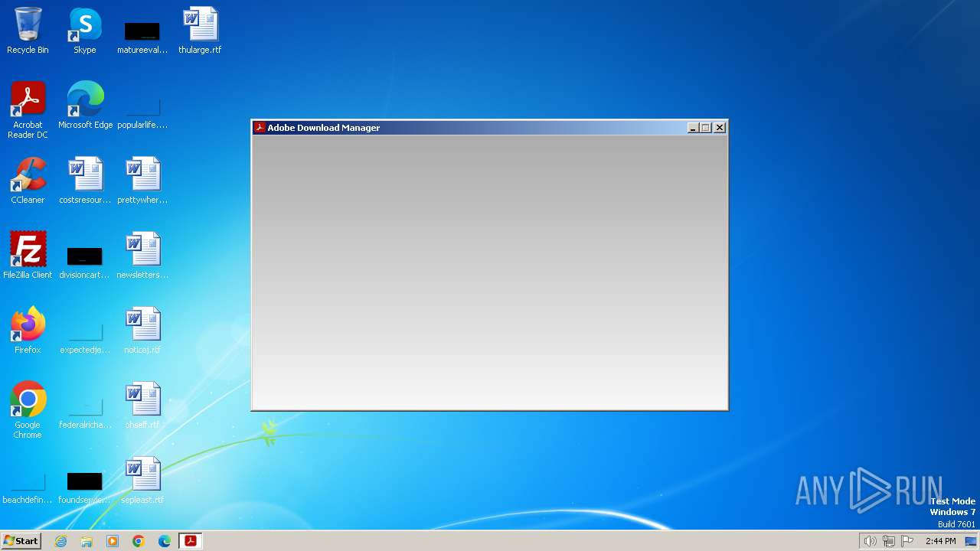Click the Adobe Download Manager title text

point(323,128)
